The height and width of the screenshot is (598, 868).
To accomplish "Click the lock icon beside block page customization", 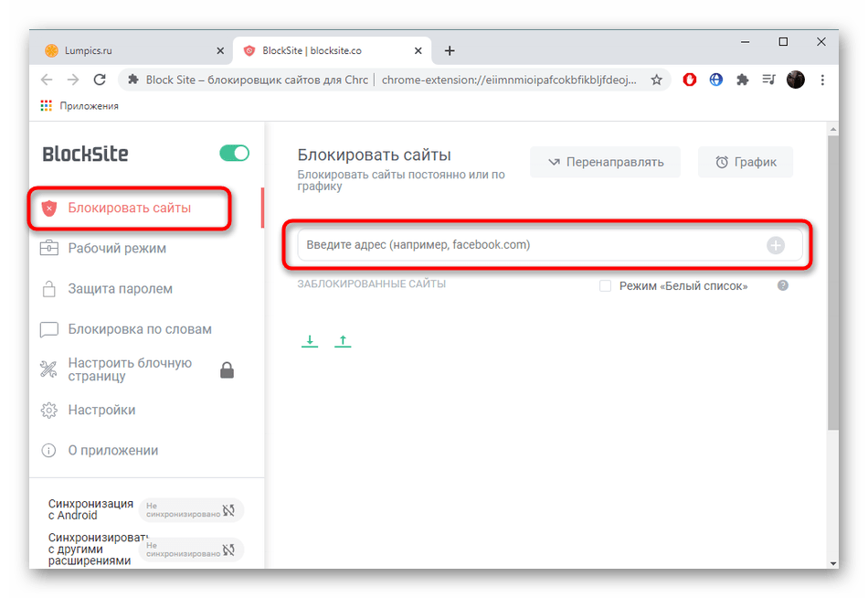I will [227, 370].
